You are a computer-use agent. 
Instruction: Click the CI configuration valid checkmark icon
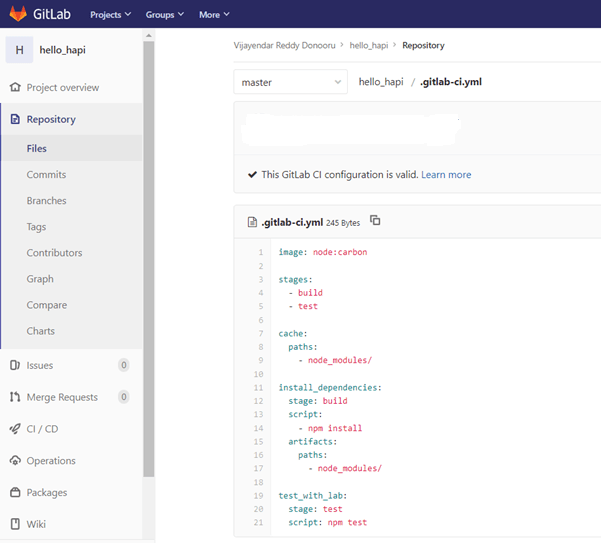click(252, 174)
